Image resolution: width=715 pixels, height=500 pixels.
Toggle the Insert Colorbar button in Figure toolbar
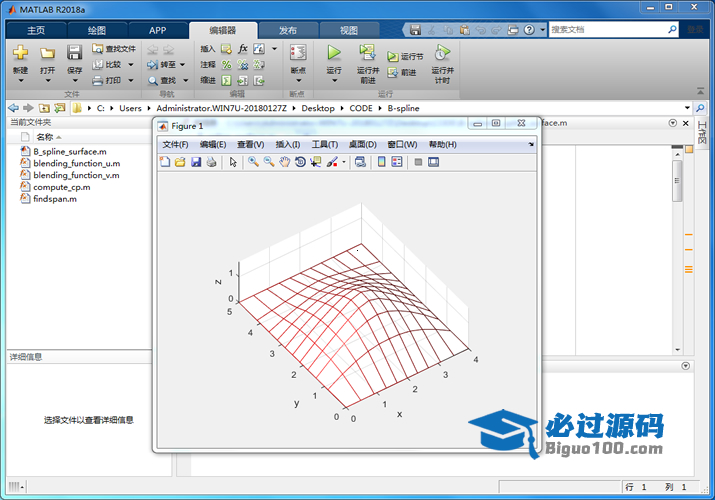(x=381, y=162)
